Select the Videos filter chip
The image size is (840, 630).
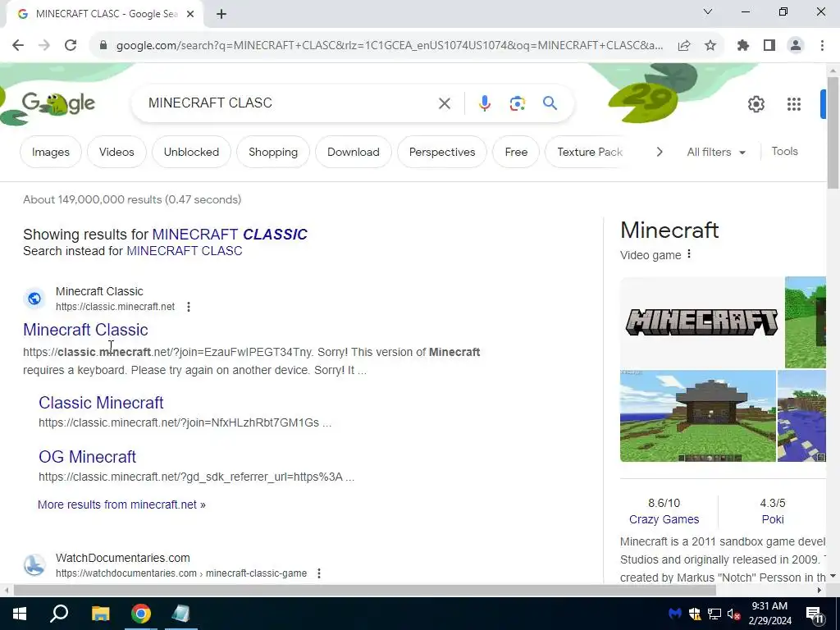coord(116,152)
